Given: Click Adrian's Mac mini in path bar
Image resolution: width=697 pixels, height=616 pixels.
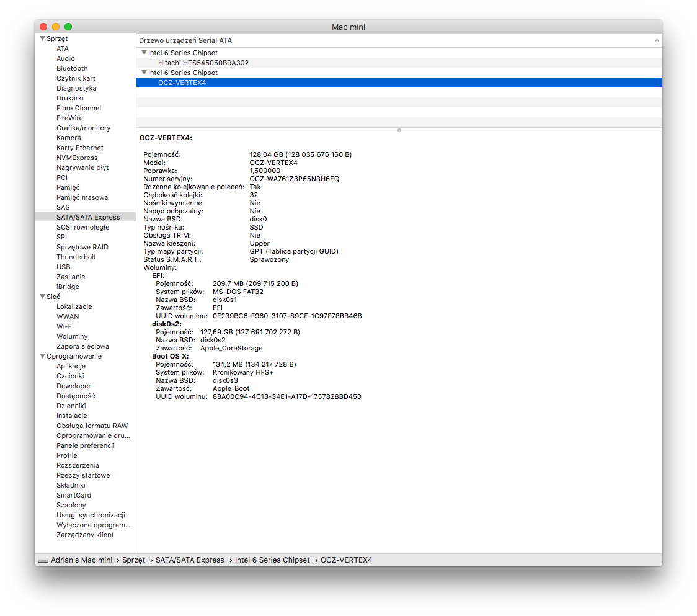Looking at the screenshot, I should 81,560.
